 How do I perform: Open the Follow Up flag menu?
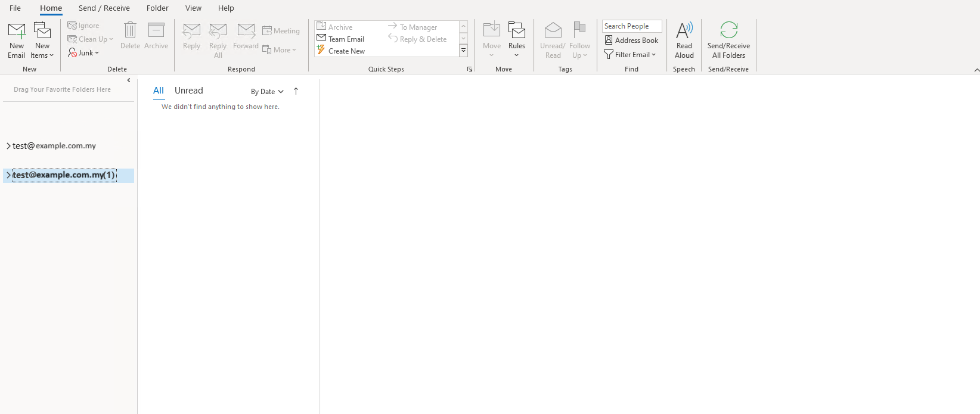tap(579, 40)
